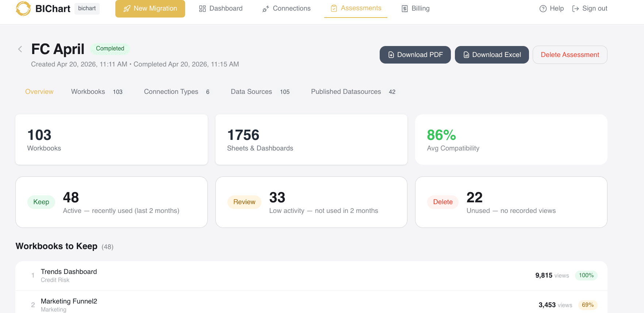
Task: Switch to the Data Sources tab
Action: pyautogui.click(x=260, y=92)
